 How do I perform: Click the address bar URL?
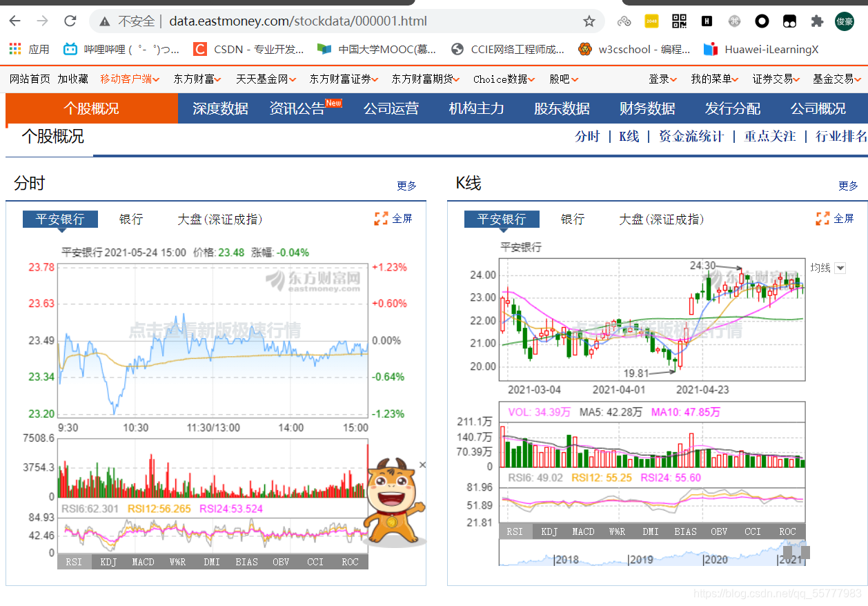point(298,21)
